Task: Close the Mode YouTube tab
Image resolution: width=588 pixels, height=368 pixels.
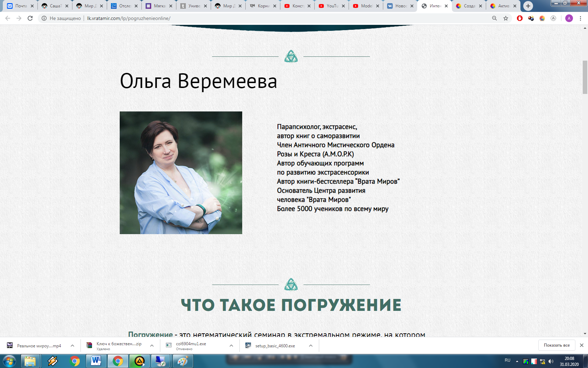Action: tap(378, 6)
